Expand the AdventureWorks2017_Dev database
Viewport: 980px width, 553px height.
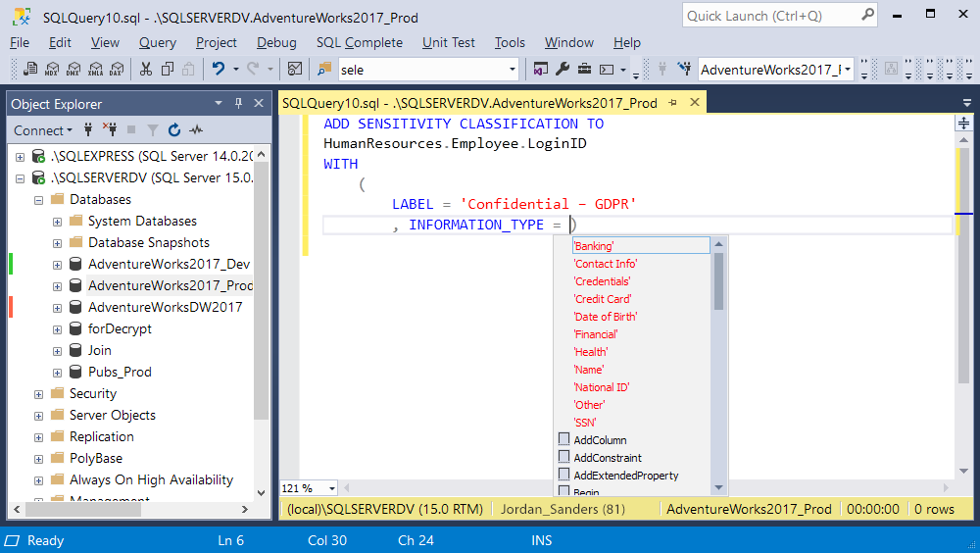click(57, 266)
